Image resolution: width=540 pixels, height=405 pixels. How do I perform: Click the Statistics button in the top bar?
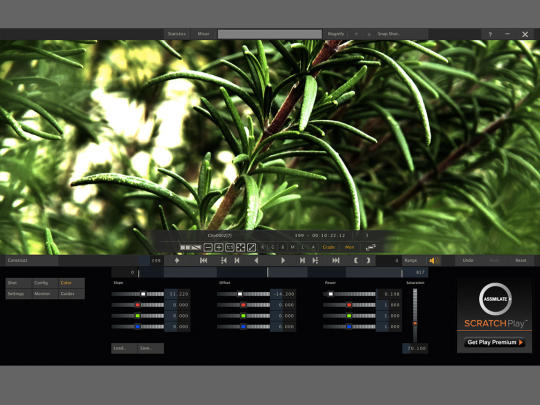[177, 34]
